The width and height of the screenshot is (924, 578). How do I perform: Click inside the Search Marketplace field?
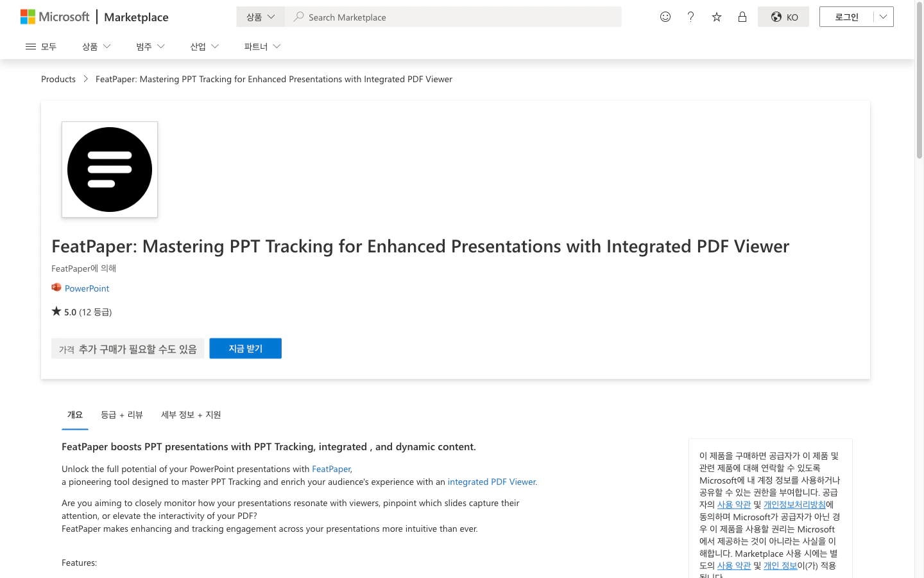pos(449,17)
